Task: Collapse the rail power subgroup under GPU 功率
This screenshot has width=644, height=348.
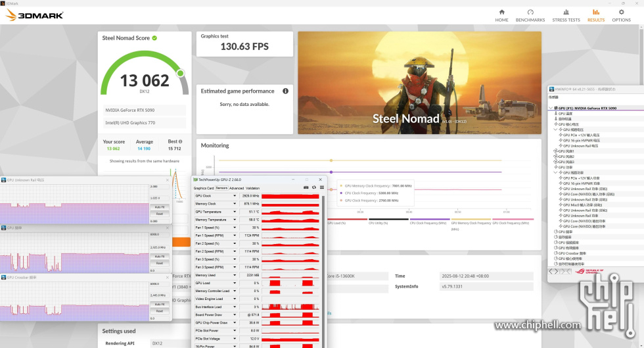Action: pyautogui.click(x=556, y=173)
